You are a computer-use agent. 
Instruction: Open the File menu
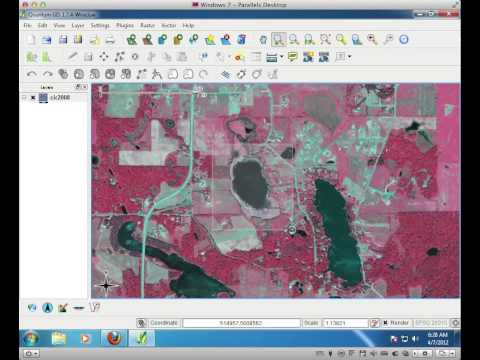point(27,25)
